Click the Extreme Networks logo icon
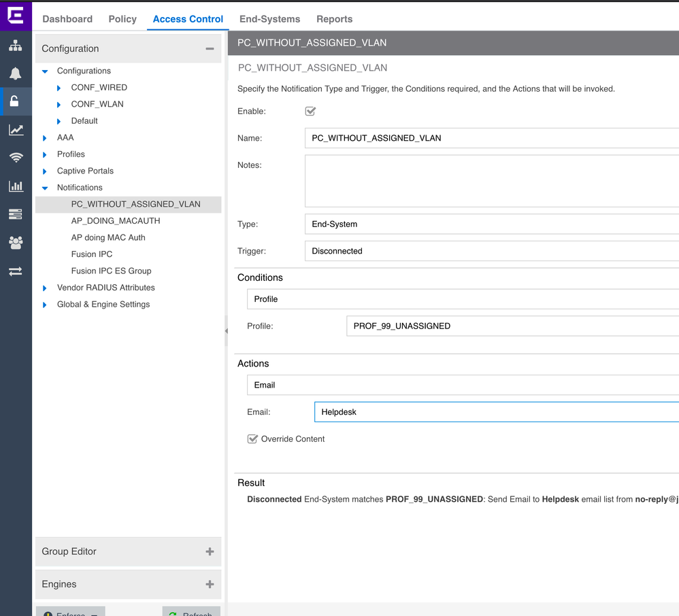This screenshot has width=679, height=616. [15, 15]
